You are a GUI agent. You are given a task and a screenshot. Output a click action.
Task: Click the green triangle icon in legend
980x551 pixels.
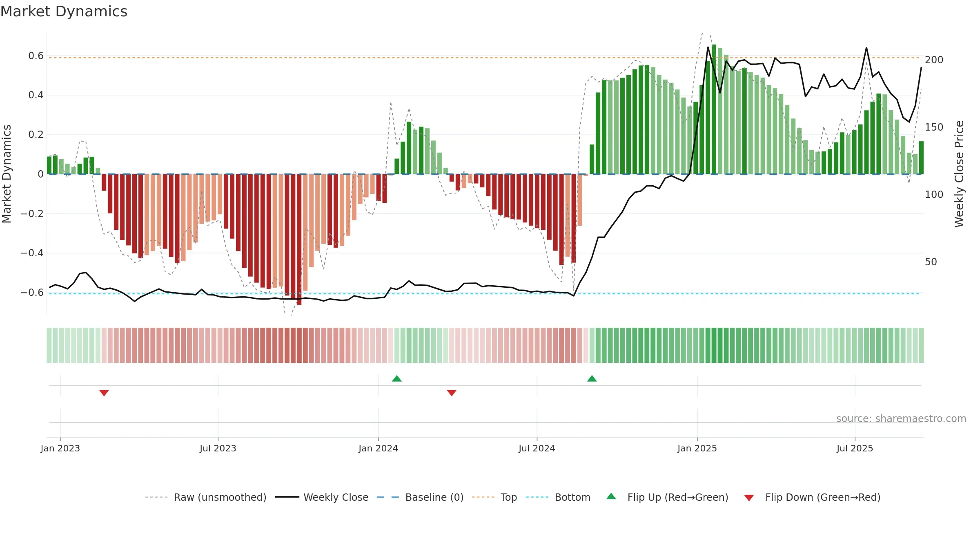pos(611,496)
